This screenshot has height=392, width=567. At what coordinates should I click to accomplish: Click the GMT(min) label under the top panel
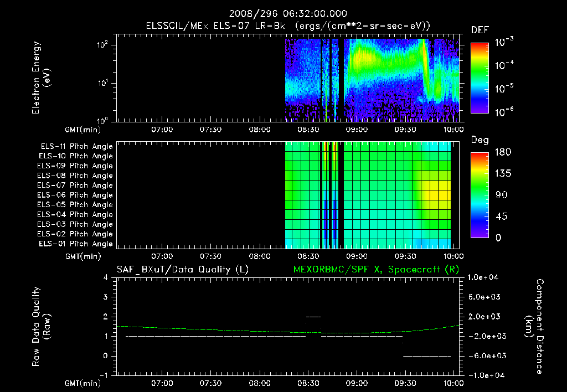83,130
